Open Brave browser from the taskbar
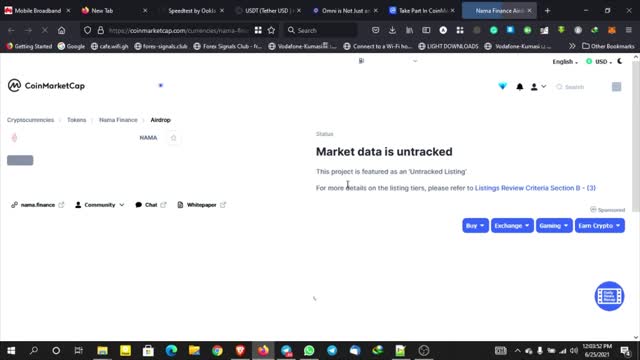Screen dimensions: 640x360 pyautogui.click(x=240, y=351)
